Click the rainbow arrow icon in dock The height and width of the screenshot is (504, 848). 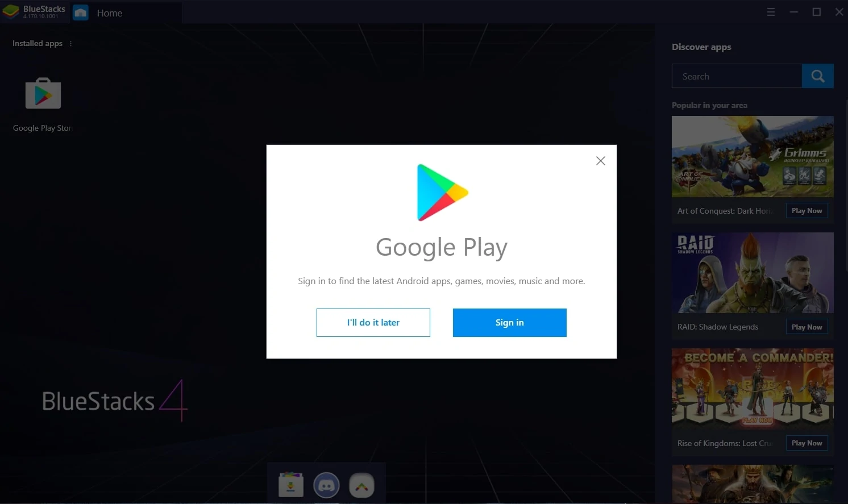click(x=361, y=486)
